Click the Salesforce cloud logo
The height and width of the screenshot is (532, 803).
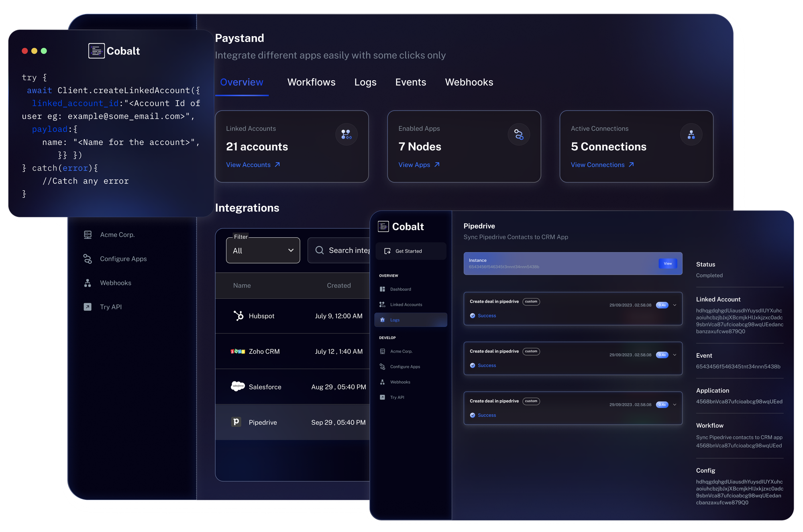[x=238, y=386]
